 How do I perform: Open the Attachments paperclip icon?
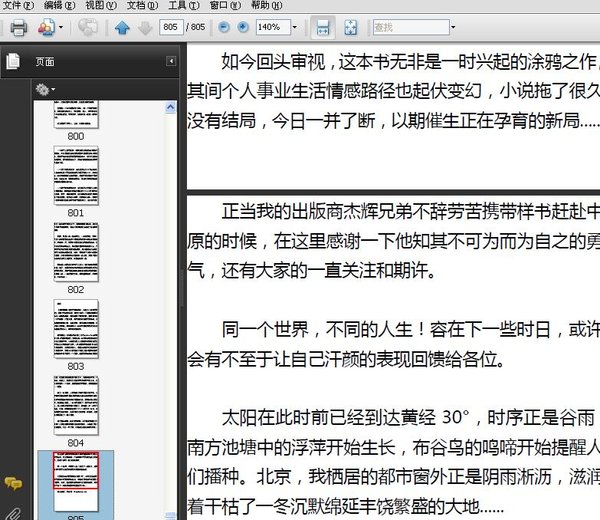point(13,514)
